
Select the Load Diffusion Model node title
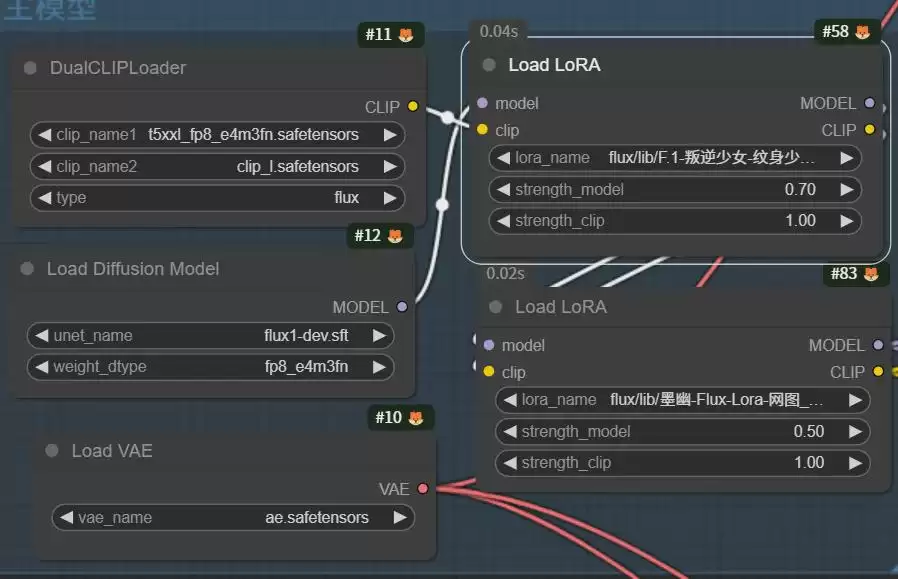tap(133, 269)
